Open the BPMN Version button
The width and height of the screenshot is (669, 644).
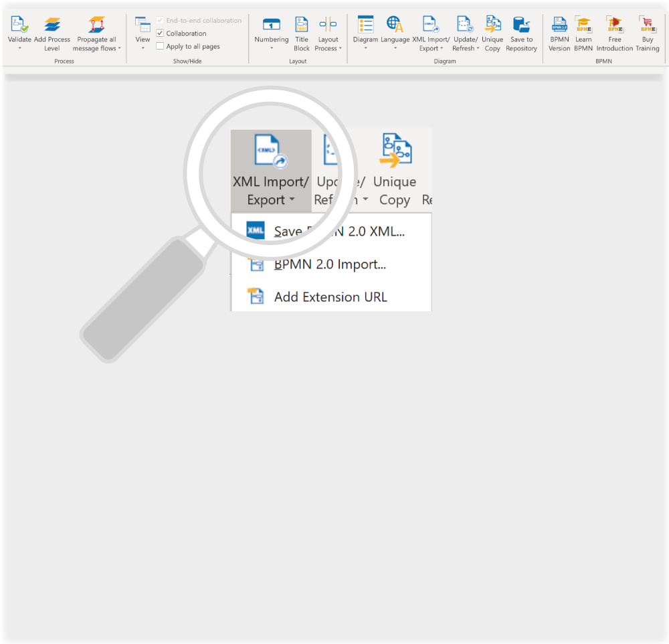pos(559,34)
